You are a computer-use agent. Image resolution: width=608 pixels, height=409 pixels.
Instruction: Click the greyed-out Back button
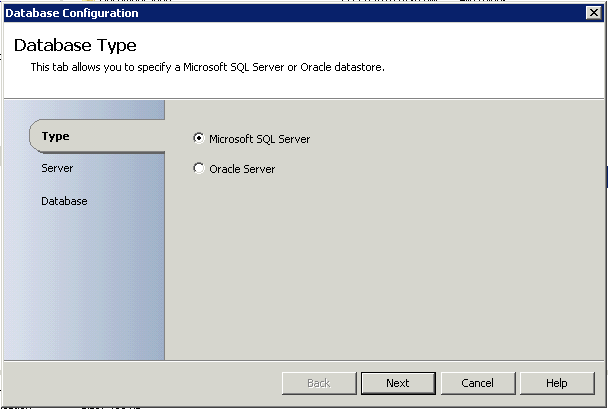click(319, 383)
